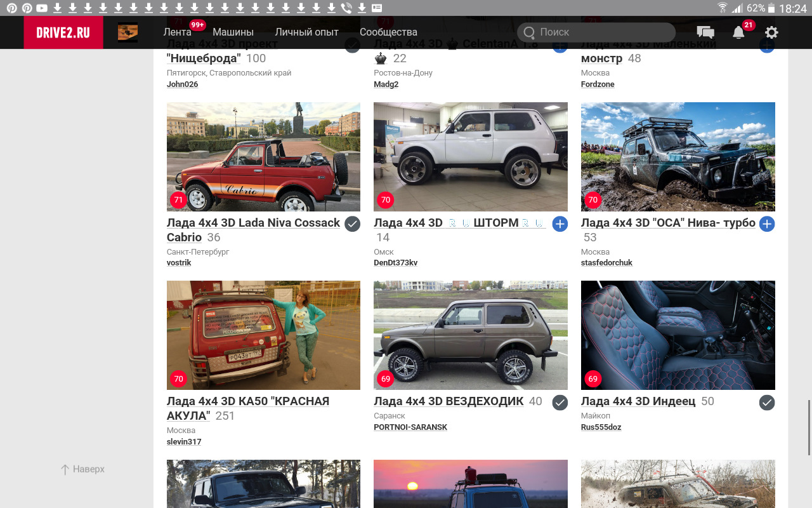The height and width of the screenshot is (508, 812).
Task: Open link Нищеброда project title
Action: click(x=222, y=51)
